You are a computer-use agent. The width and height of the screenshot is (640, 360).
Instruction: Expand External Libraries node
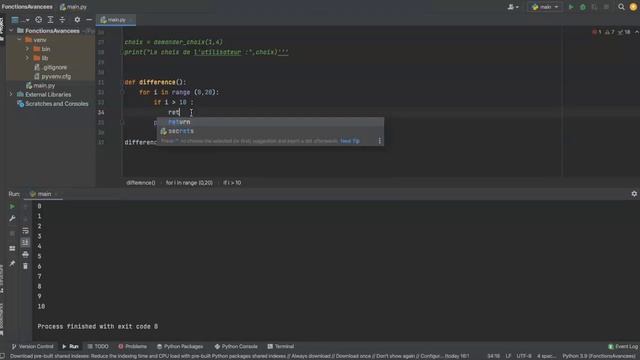pyautogui.click(x=11, y=95)
